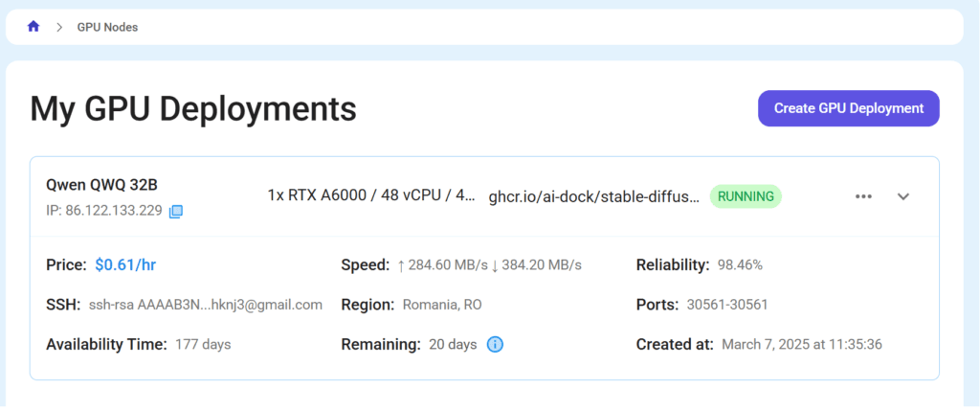Select the Qwen QWQ 32B deployment name
The image size is (980, 411).
click(x=100, y=184)
